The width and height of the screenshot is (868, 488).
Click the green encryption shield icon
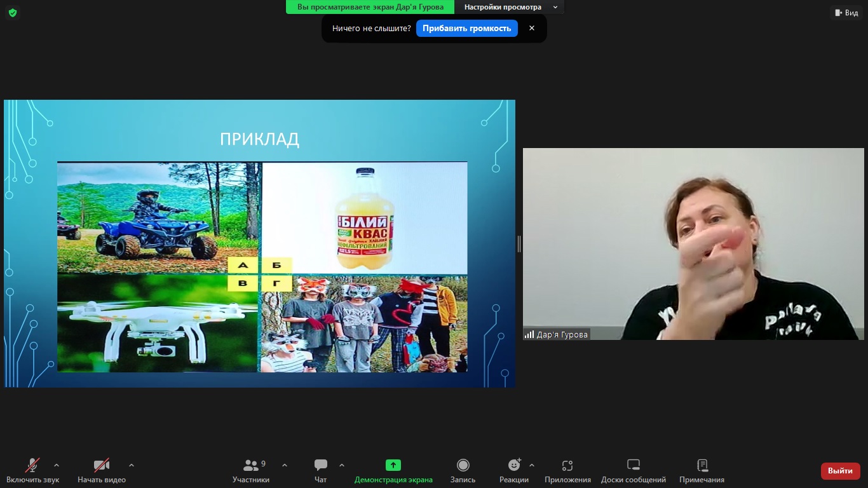[13, 13]
